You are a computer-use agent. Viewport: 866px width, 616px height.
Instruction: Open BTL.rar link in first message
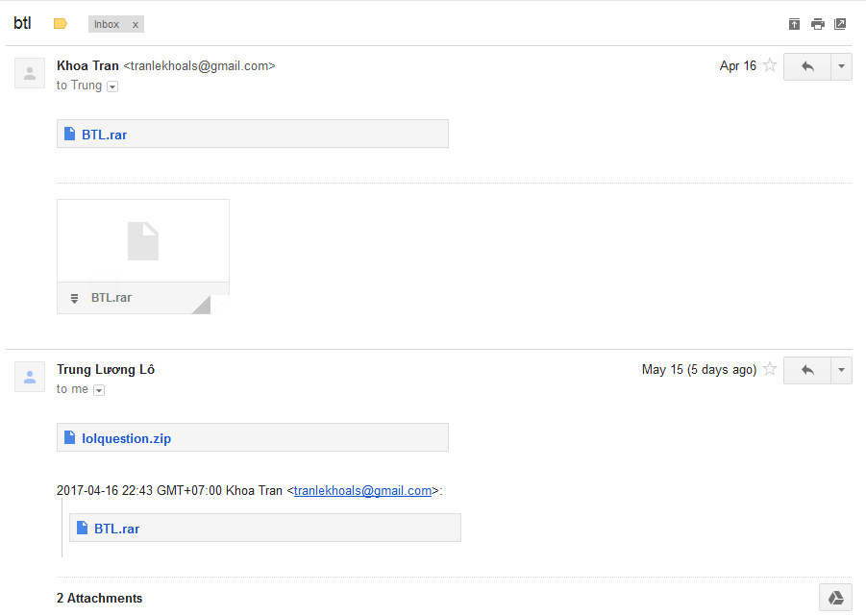pos(104,135)
